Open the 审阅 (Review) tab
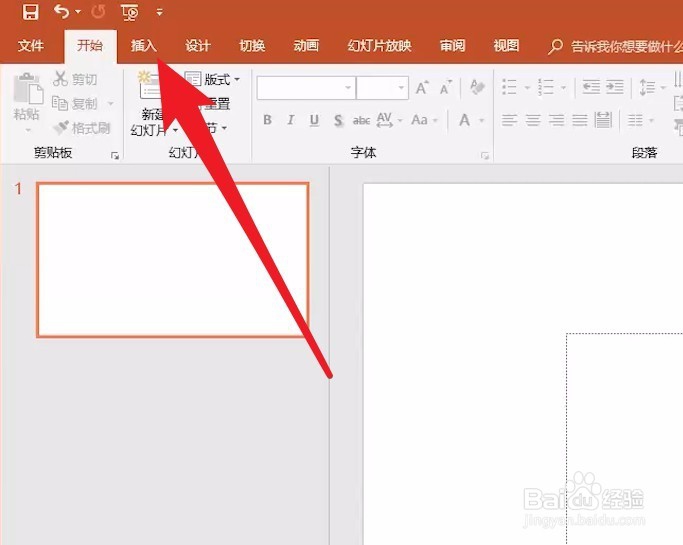The width and height of the screenshot is (683, 545). (x=452, y=45)
